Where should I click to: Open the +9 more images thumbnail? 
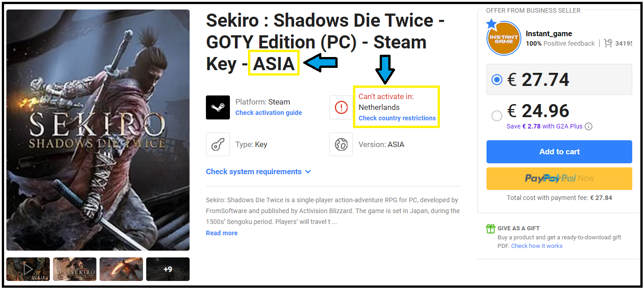tap(167, 269)
